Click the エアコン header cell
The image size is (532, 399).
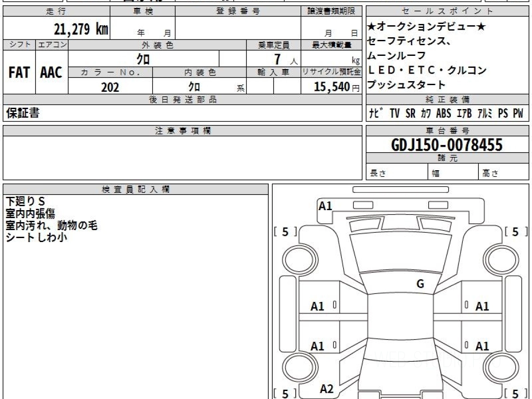coord(52,45)
